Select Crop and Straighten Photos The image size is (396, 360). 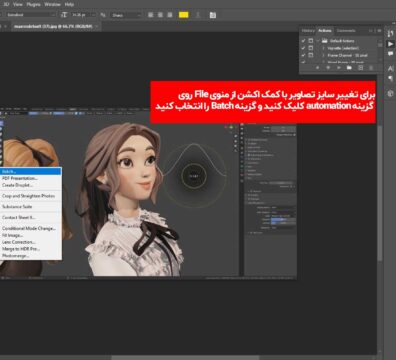31,196
